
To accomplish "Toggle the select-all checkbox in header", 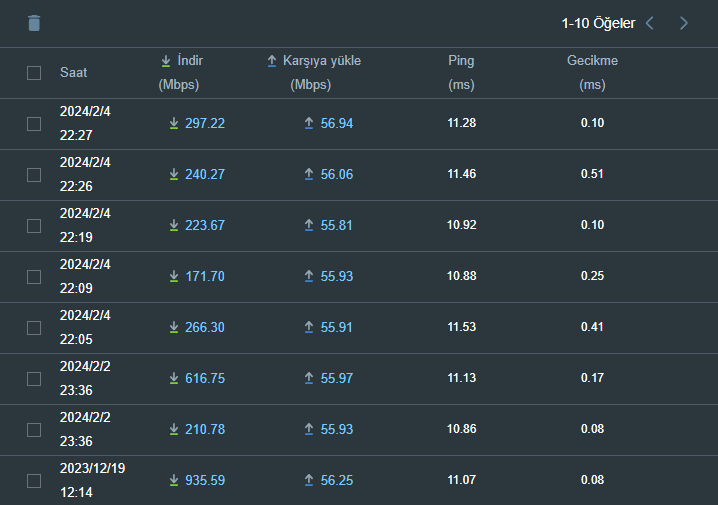I will point(34,73).
